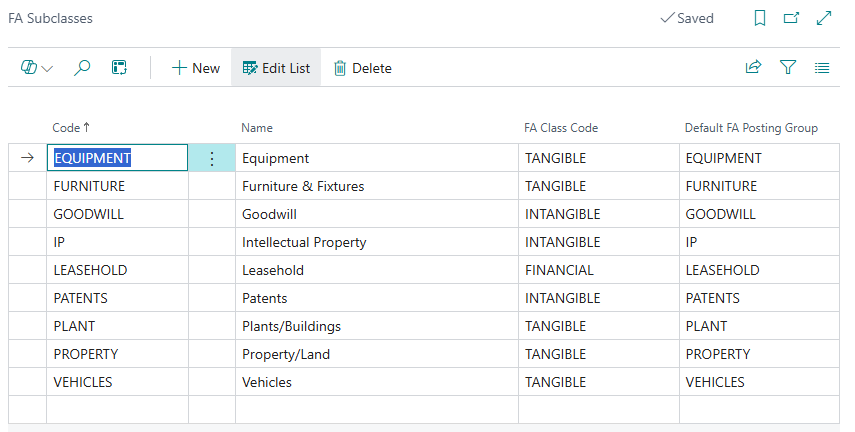Select the FURNITURE code cell
This screenshot has width=855, height=432.
(x=117, y=186)
